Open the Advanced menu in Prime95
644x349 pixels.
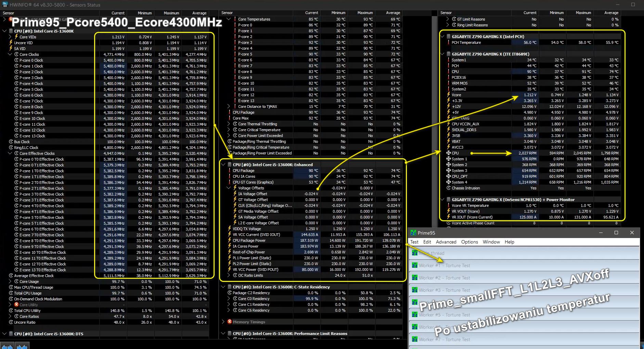coord(446,242)
